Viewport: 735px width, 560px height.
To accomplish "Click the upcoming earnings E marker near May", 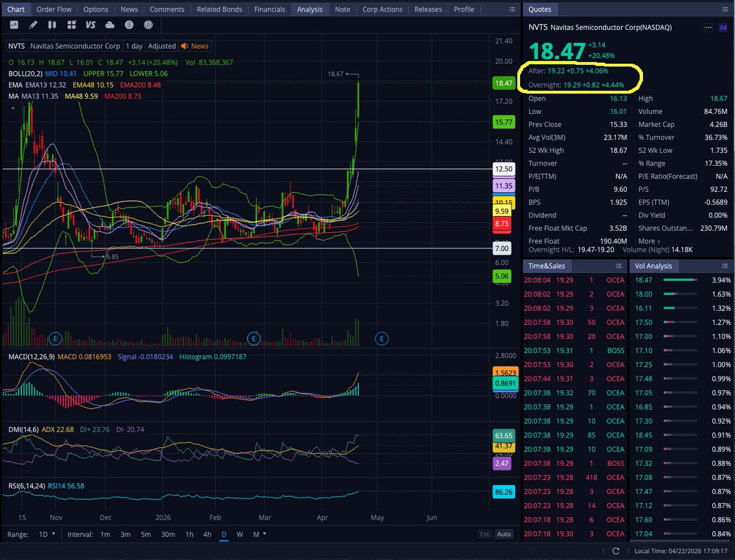I will tap(382, 338).
